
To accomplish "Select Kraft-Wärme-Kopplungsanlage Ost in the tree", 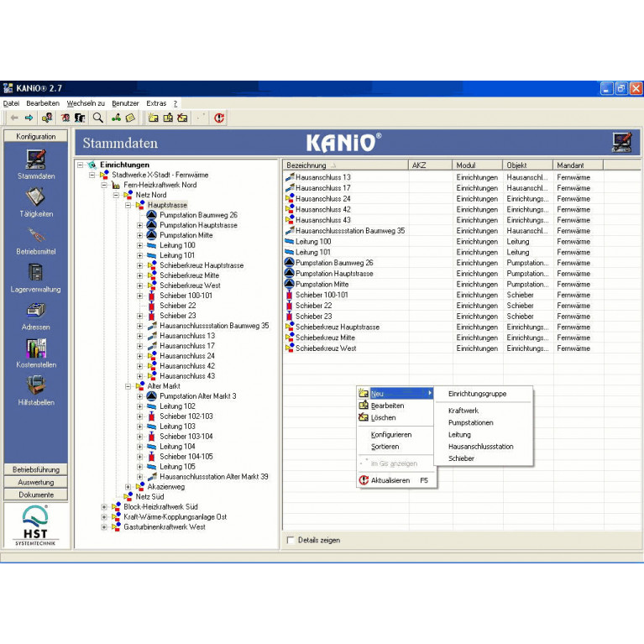I will pyautogui.click(x=175, y=516).
